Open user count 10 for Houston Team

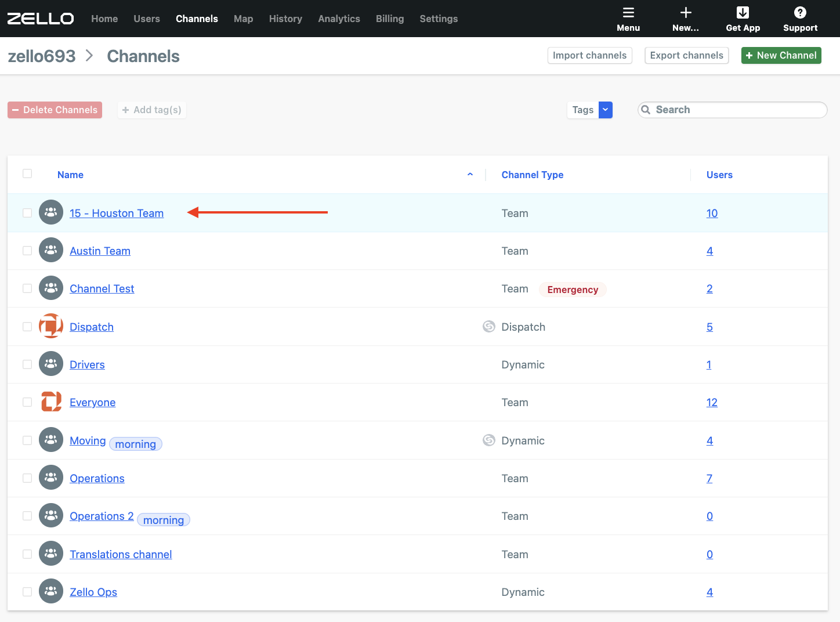coord(712,213)
